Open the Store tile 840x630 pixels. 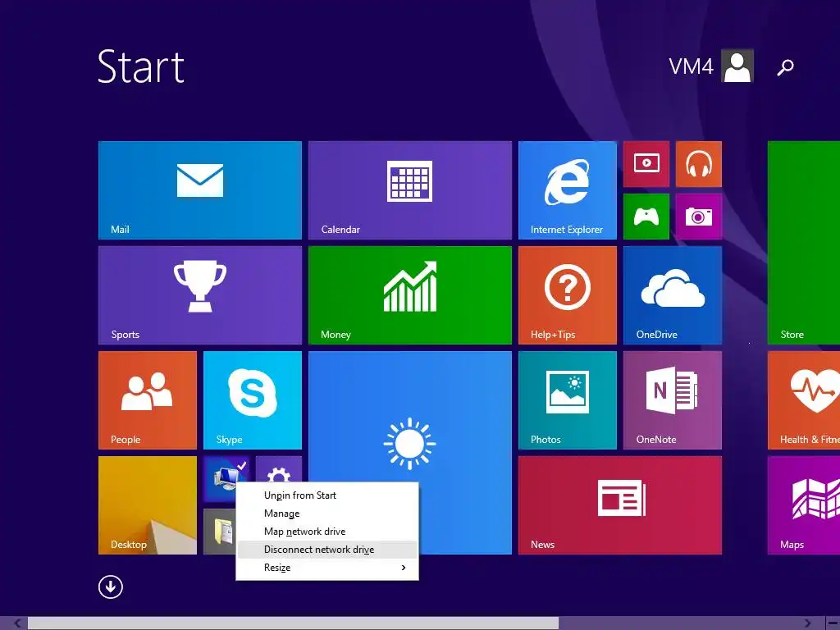point(804,243)
